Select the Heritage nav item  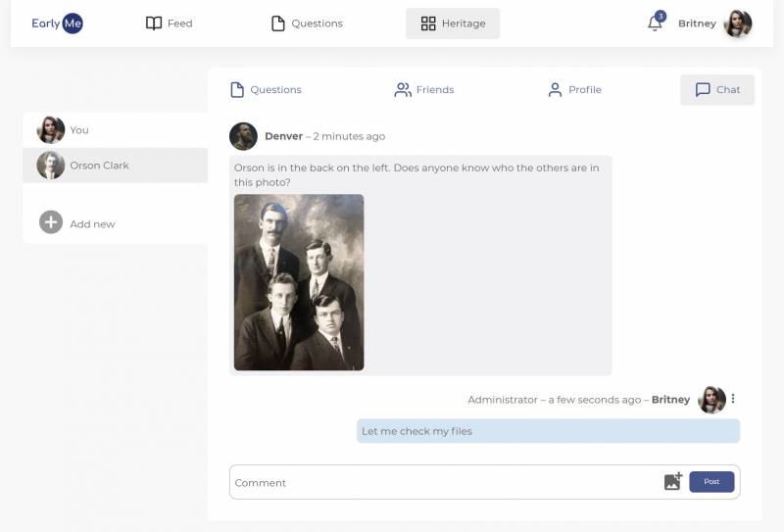click(x=453, y=23)
